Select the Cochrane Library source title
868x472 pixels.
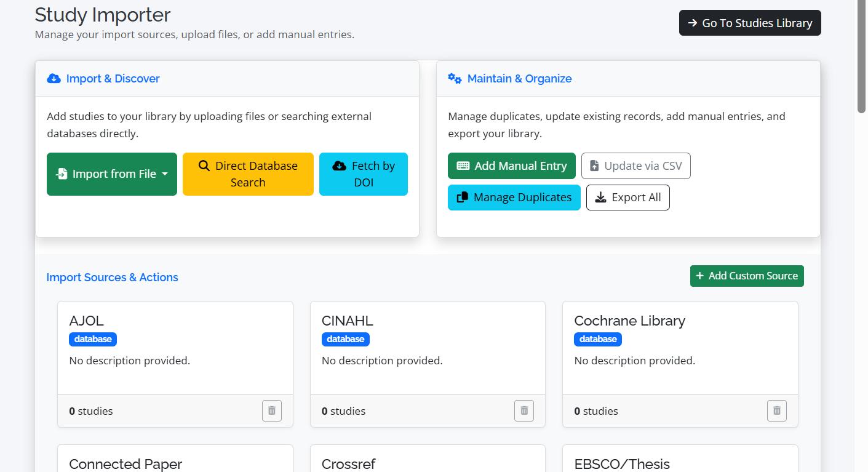(x=629, y=321)
